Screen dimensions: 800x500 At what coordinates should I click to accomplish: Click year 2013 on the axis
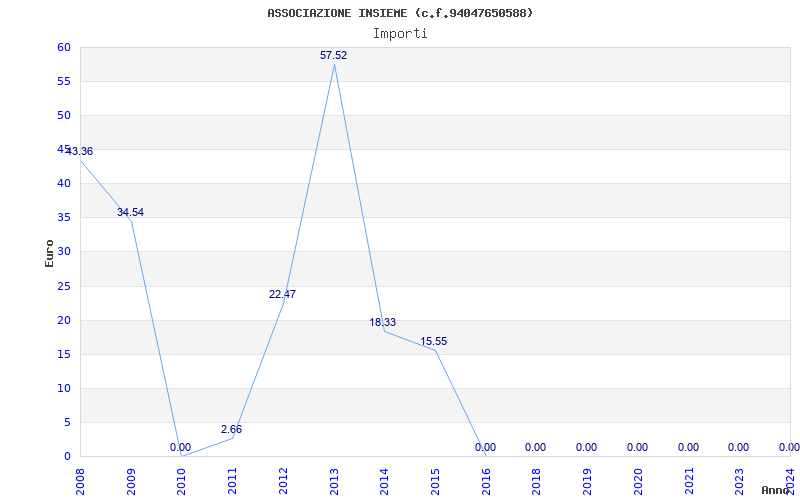[x=334, y=481]
